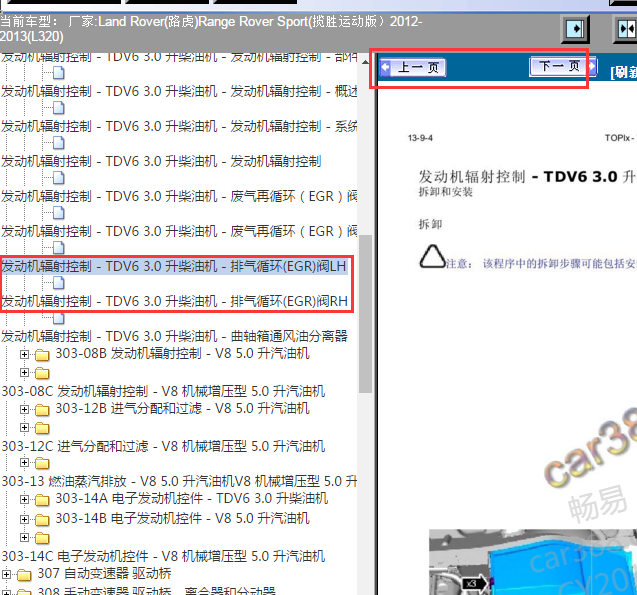Screen dimensions: 637x595
Task: Click the tree panel scrollbar thumb
Action: tap(366, 314)
